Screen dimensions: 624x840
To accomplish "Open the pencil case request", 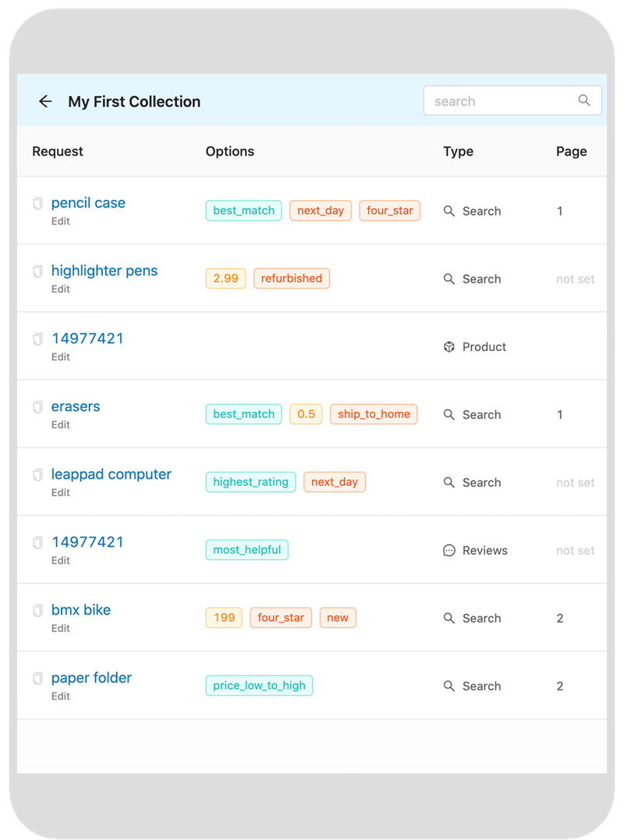I will click(88, 203).
